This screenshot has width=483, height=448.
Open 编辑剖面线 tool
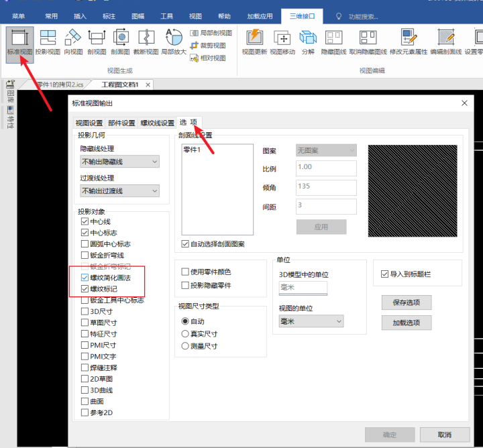click(446, 42)
